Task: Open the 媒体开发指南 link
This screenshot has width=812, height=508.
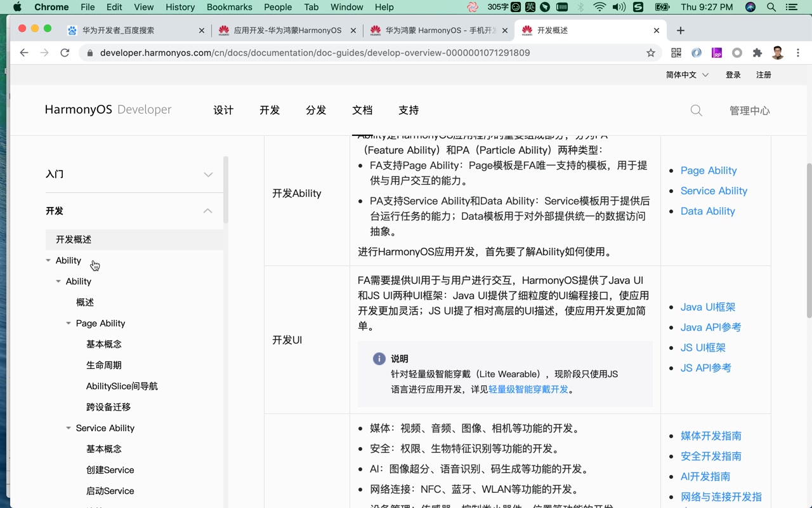Action: [x=711, y=436]
